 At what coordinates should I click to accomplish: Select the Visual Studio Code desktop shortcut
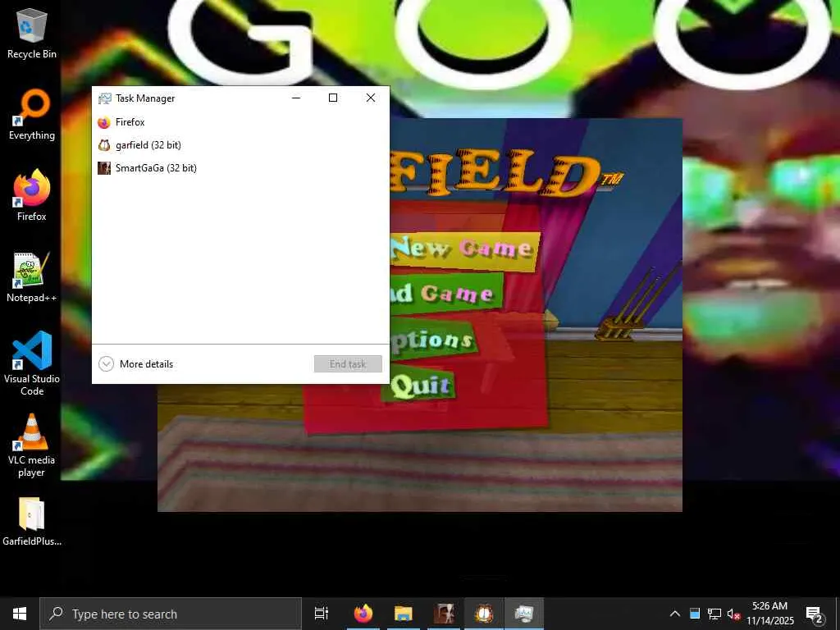click(32, 363)
